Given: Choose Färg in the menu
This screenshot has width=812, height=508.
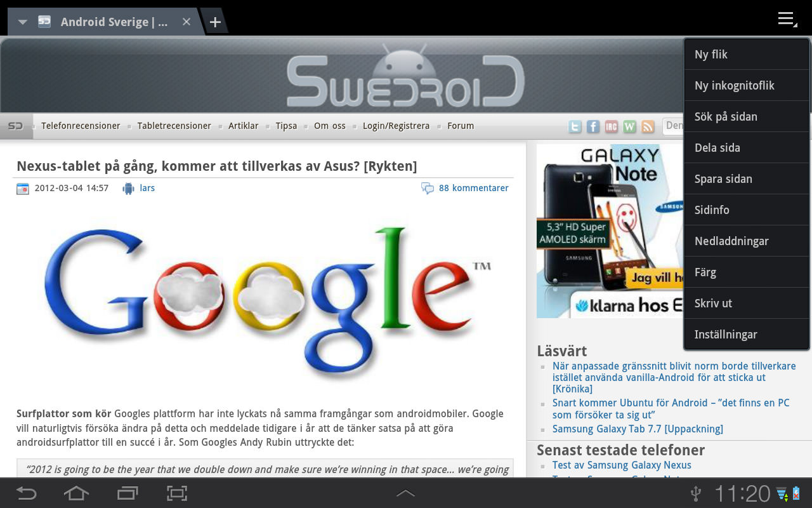Looking at the screenshot, I should point(746,272).
